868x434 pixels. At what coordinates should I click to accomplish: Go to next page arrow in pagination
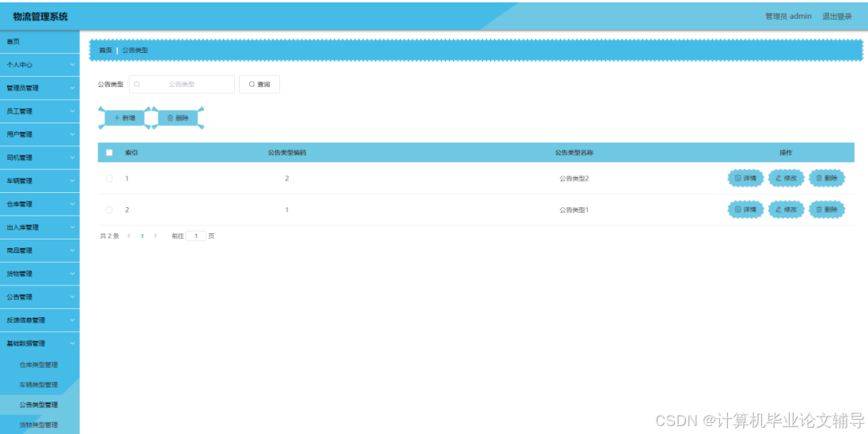point(155,236)
